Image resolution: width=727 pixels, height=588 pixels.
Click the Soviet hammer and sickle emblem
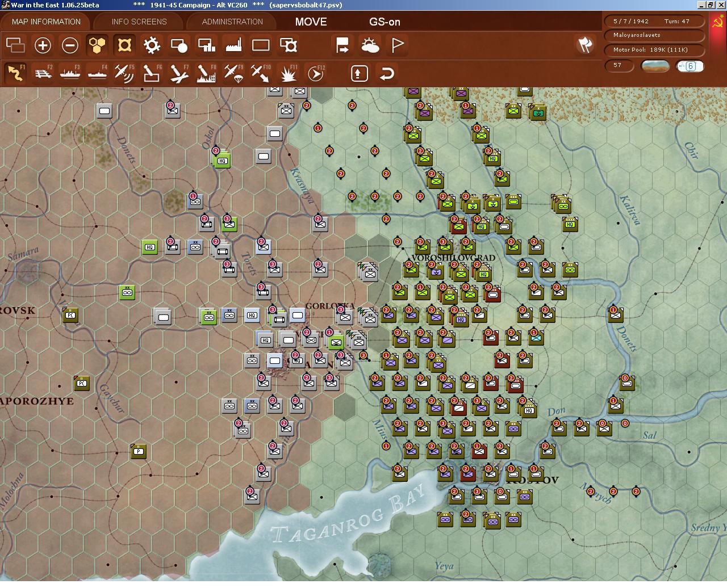(x=717, y=22)
